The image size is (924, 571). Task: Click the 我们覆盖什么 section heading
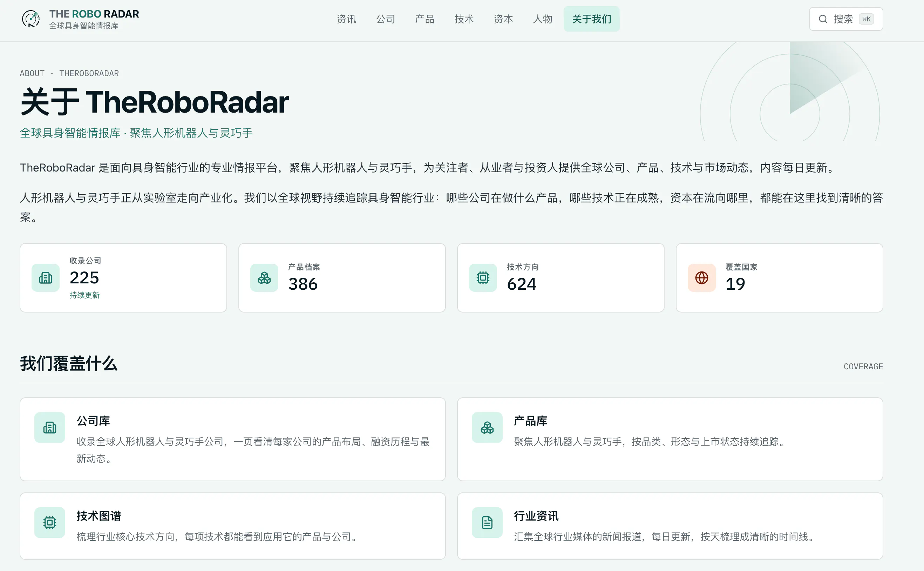coord(69,363)
